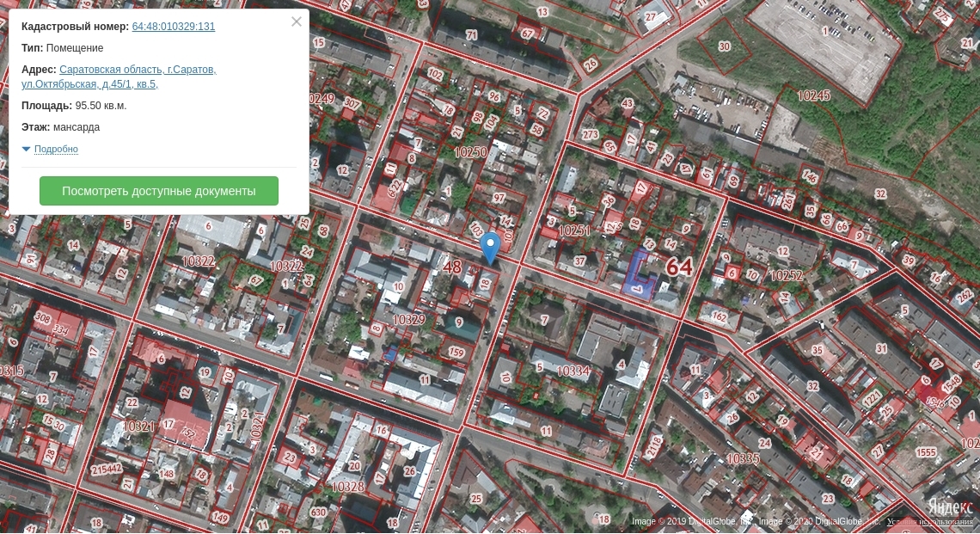Click quarter label 10251 on map
980x534 pixels.
pyautogui.click(x=574, y=231)
